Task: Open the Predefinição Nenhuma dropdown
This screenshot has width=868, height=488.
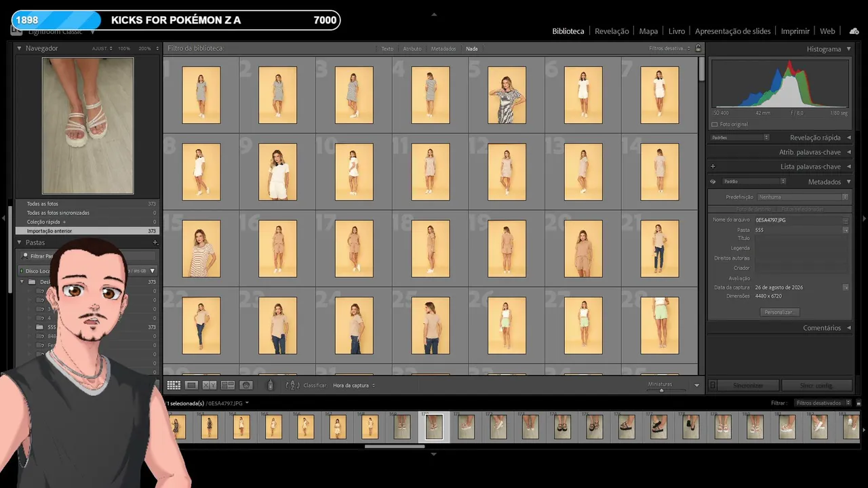Action: [803, 197]
